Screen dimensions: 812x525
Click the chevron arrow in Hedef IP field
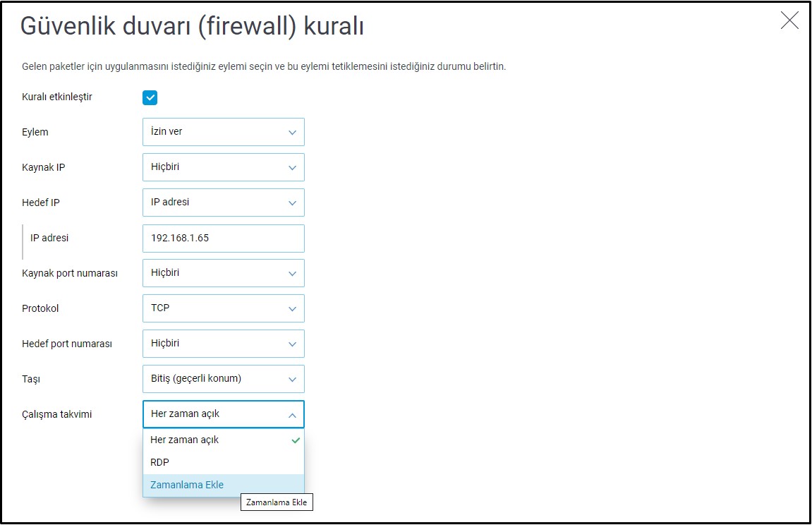[x=292, y=203]
